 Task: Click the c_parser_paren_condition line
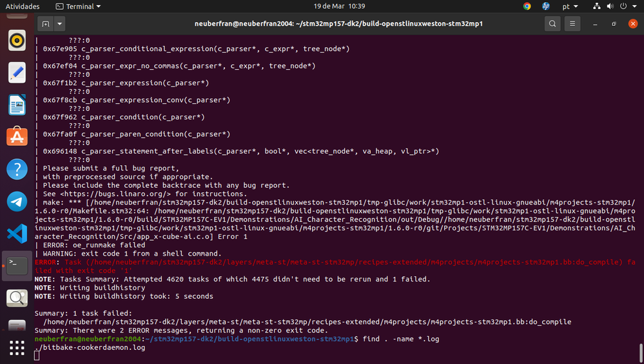(137, 134)
